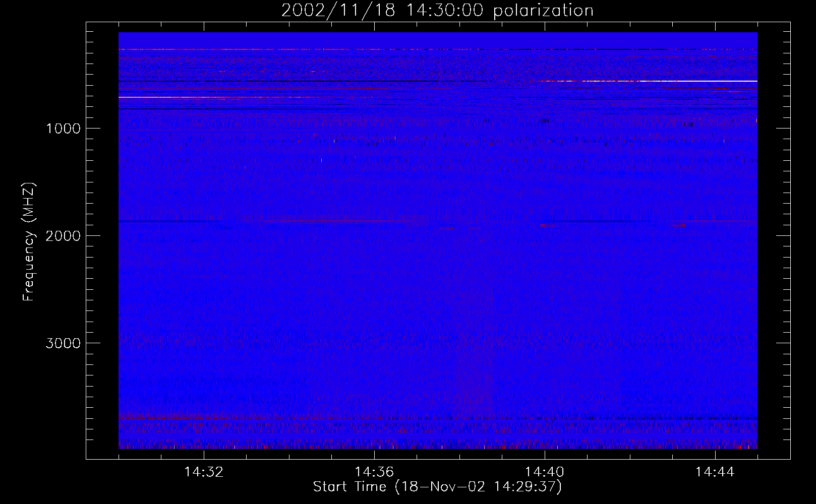Image resolution: width=816 pixels, height=504 pixels.
Task: Click the 14:40 time tick label
Action: click(x=545, y=472)
